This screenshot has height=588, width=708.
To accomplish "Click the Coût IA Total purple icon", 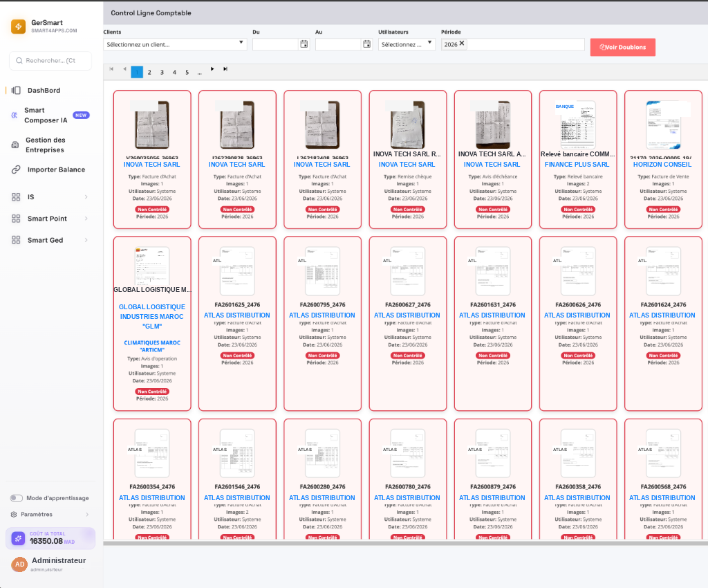I will (x=18, y=538).
